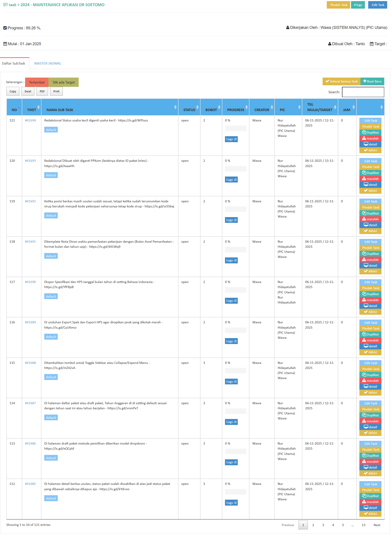
Task: Click Pindah Task for ticket #41686
Action: point(370,450)
